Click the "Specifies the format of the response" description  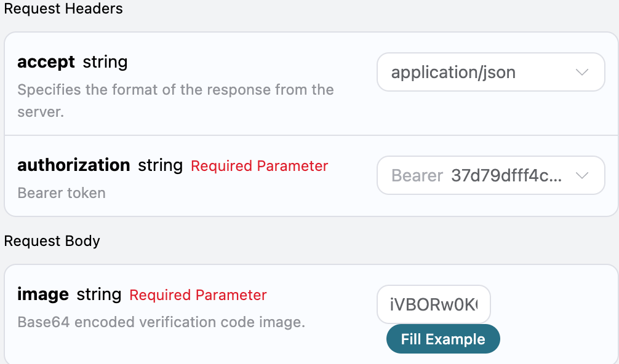pos(175,90)
